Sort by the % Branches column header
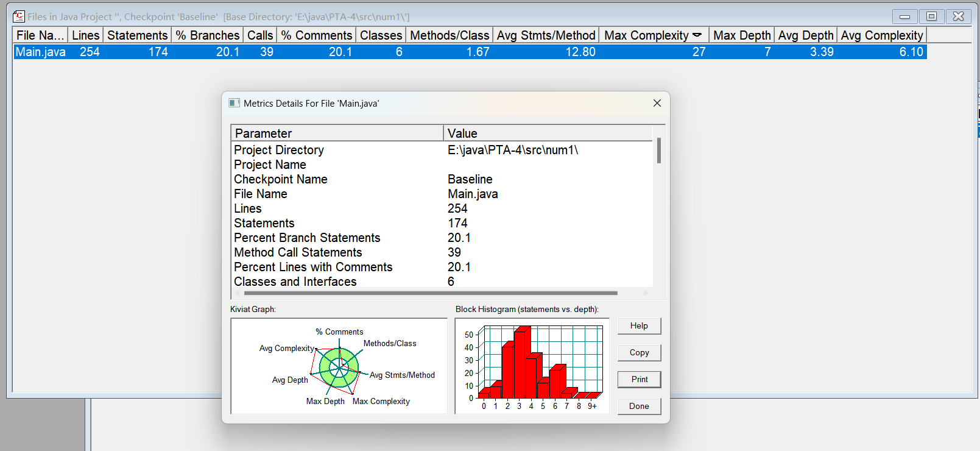Screen dimensions: 980x451 pos(207,35)
